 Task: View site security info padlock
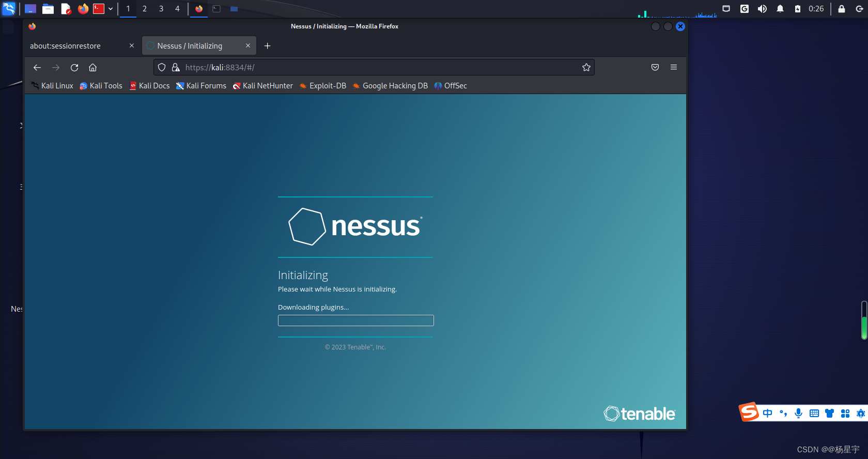pyautogui.click(x=176, y=68)
